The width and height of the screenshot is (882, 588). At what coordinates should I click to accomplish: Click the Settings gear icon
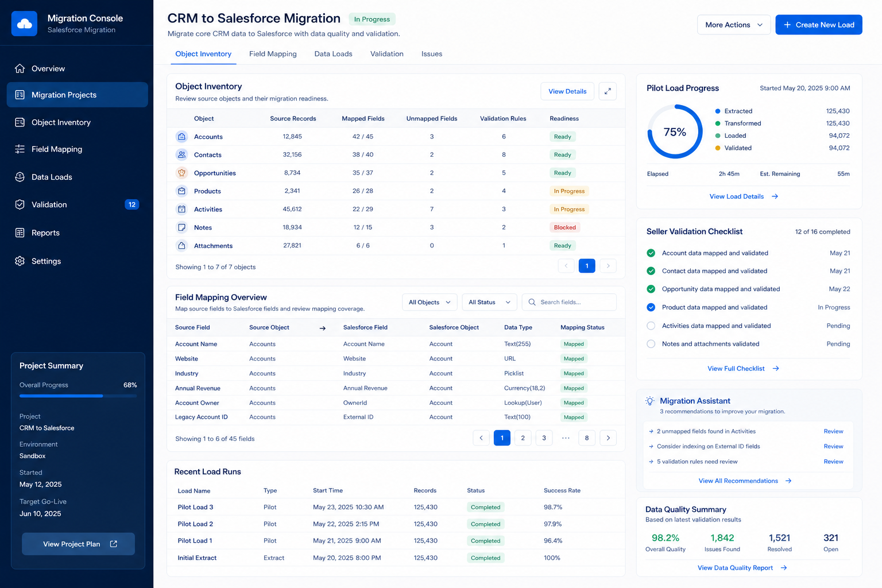click(20, 261)
